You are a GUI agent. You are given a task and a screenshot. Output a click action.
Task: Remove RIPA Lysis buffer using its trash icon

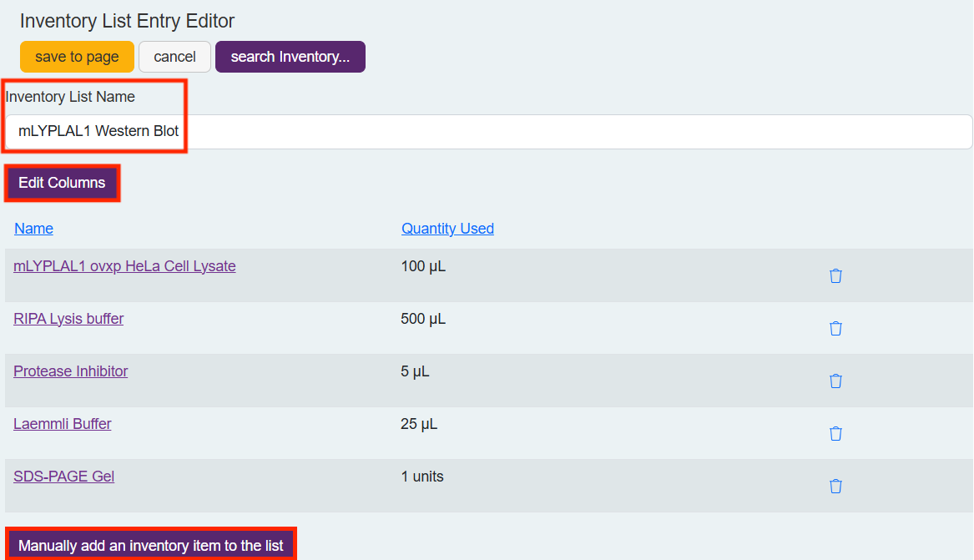[835, 328]
